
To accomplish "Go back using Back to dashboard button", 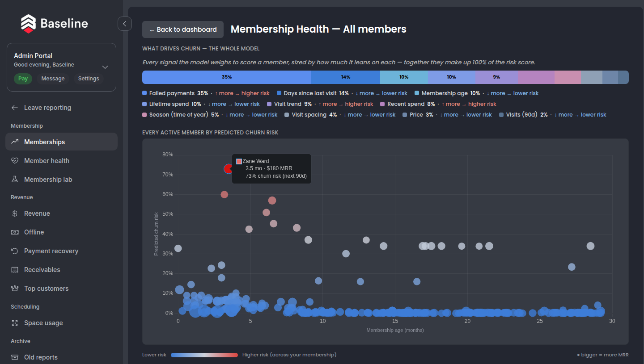I will click(183, 29).
